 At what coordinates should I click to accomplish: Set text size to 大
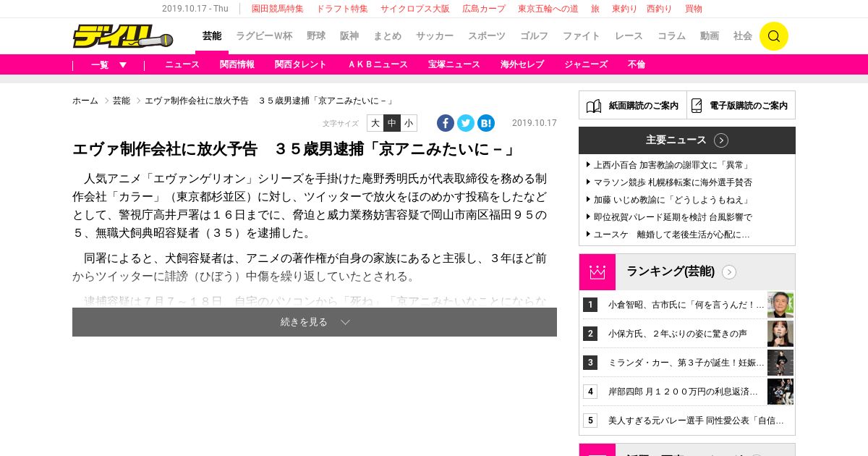tap(375, 123)
